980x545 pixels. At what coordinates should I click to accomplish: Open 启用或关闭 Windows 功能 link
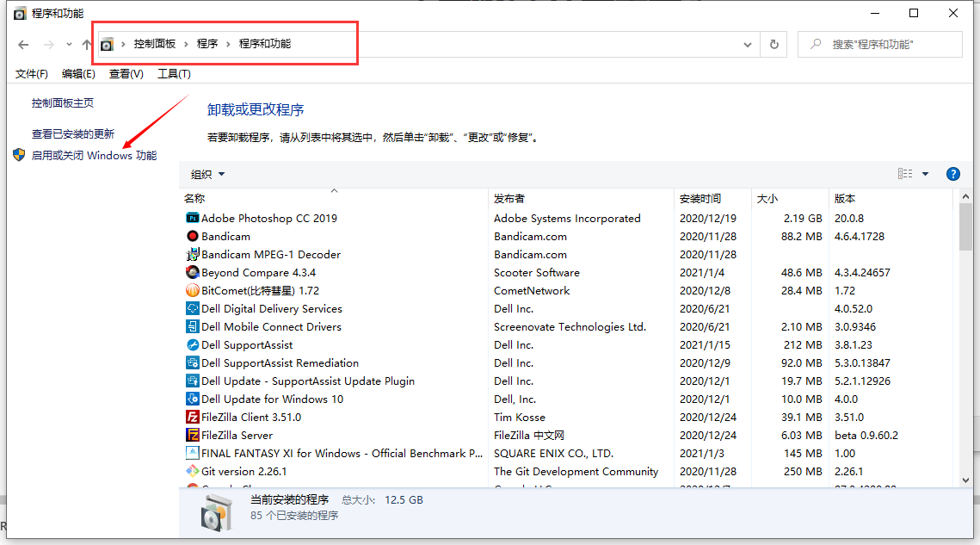tap(95, 155)
